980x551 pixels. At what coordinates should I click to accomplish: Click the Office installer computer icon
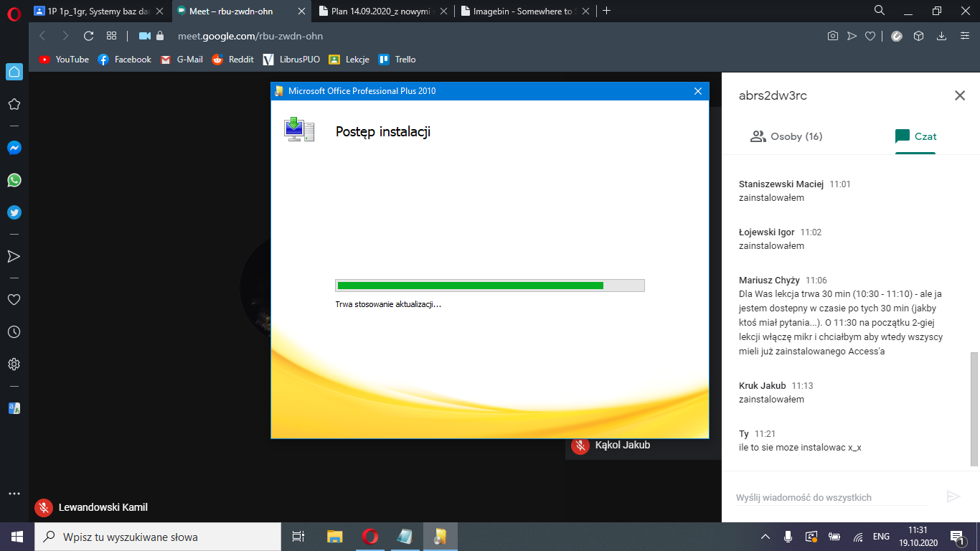click(299, 129)
